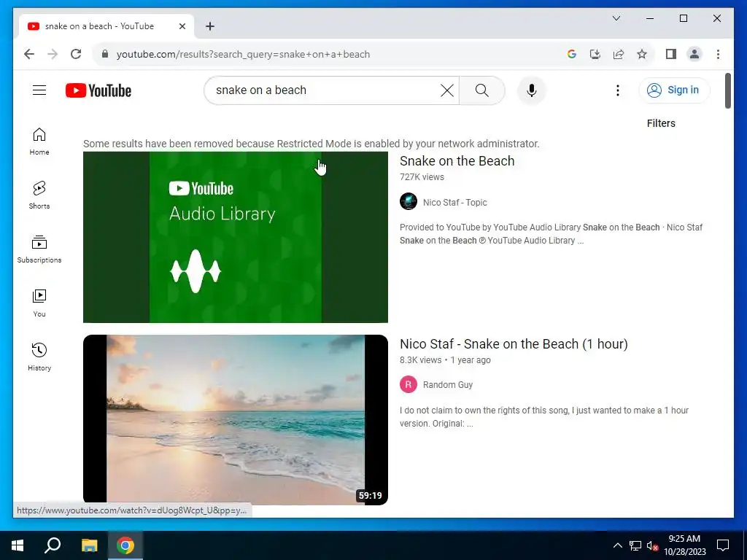Click the muted volume tray icon
The image size is (747, 560).
tap(652, 545)
